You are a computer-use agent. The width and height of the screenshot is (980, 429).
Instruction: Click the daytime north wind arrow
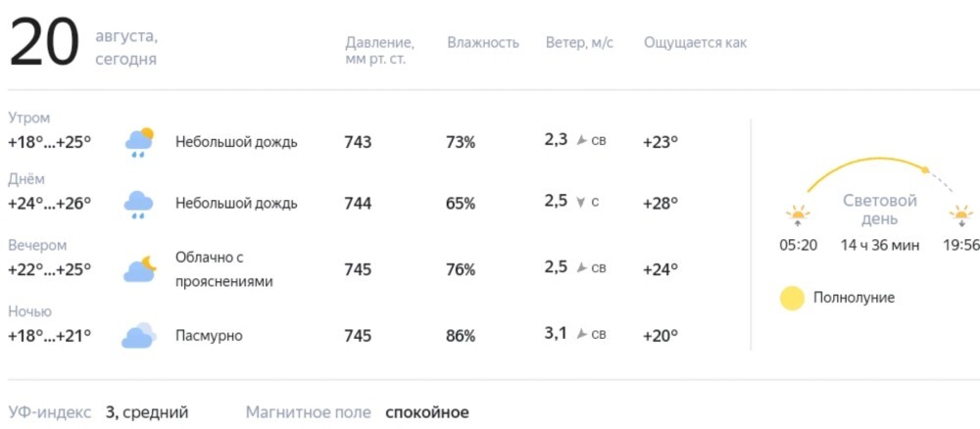coord(580,203)
